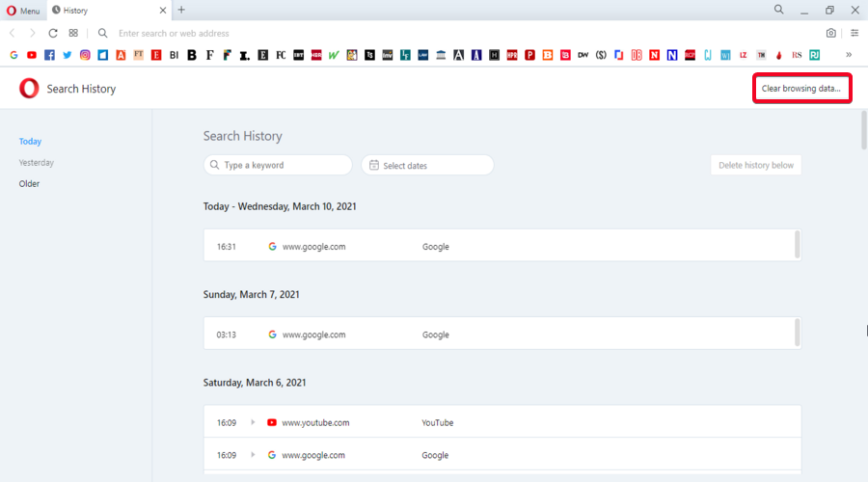This screenshot has height=482, width=868.
Task: Show hidden bookmarks via double chevron
Action: point(849,55)
